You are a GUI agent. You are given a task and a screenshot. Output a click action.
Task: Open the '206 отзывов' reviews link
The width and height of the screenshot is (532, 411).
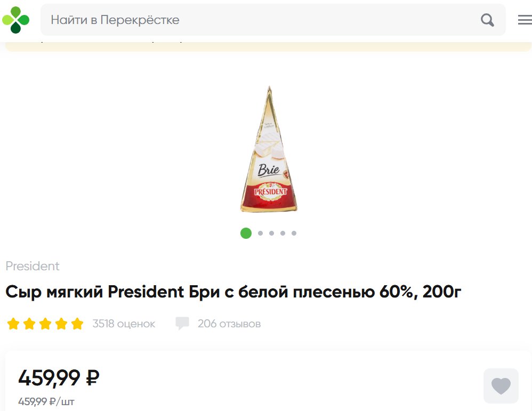point(229,324)
